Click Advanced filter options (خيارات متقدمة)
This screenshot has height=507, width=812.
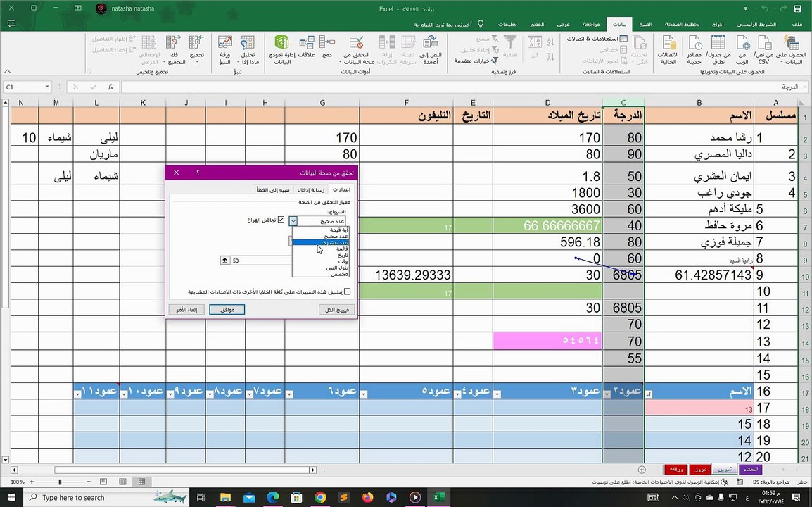pos(476,61)
